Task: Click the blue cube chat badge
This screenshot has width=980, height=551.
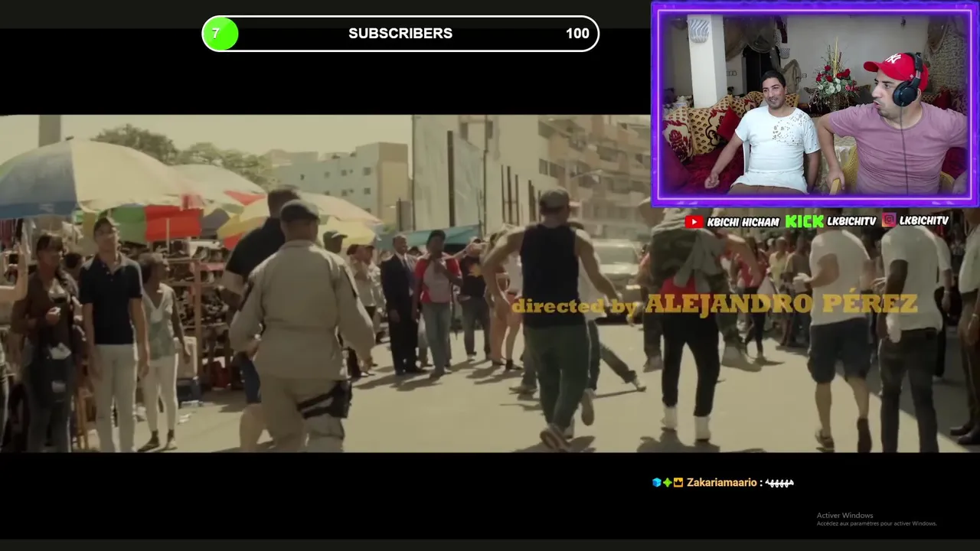Action: coord(656,482)
